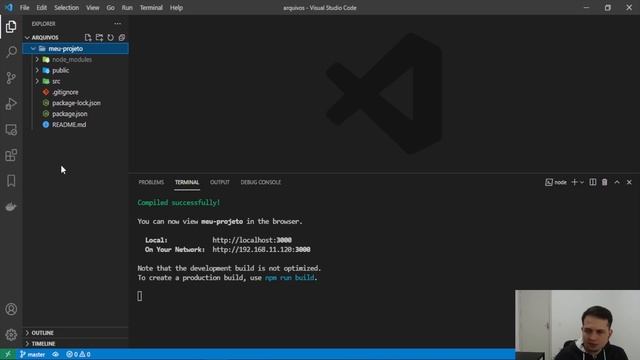Open terminal launch profile dropdown
Viewport: 640px width, 360px height.
(582, 182)
